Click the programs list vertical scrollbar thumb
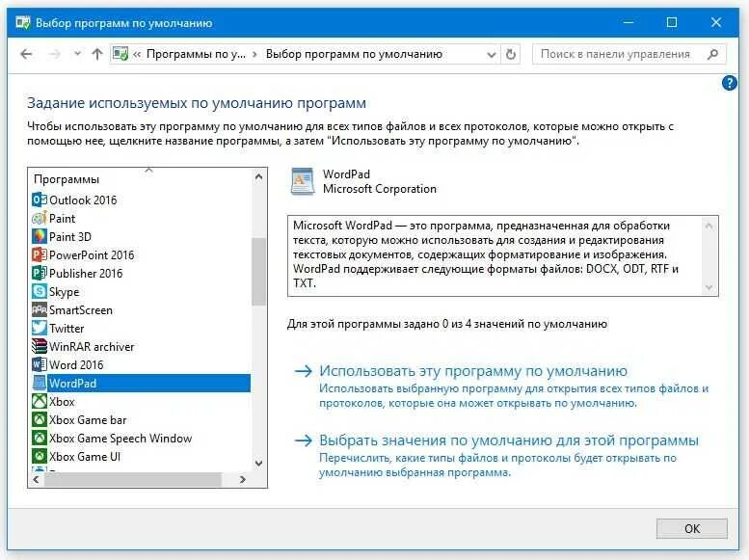The width and height of the screenshot is (749, 560). 258,271
